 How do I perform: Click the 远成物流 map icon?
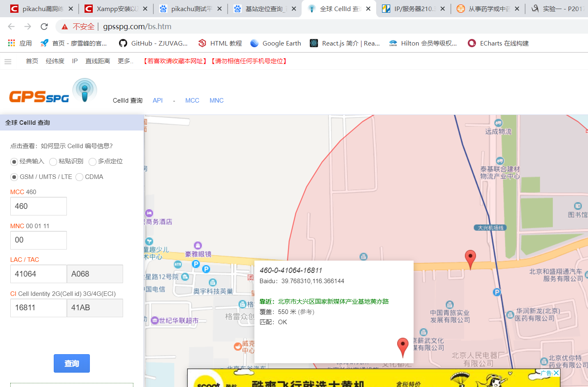click(499, 123)
